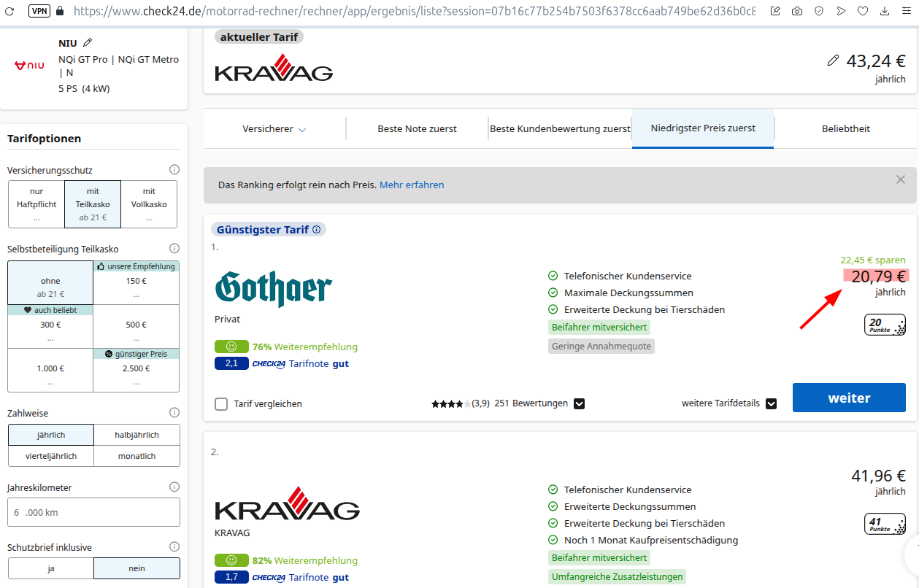
Task: Open info icon for Jahreskilometer
Action: coord(174,487)
